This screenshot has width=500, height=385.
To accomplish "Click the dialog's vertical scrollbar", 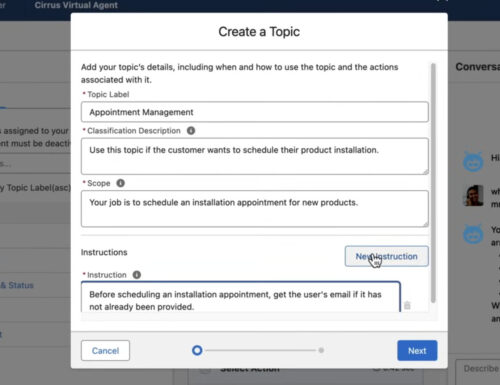I will click(x=433, y=183).
